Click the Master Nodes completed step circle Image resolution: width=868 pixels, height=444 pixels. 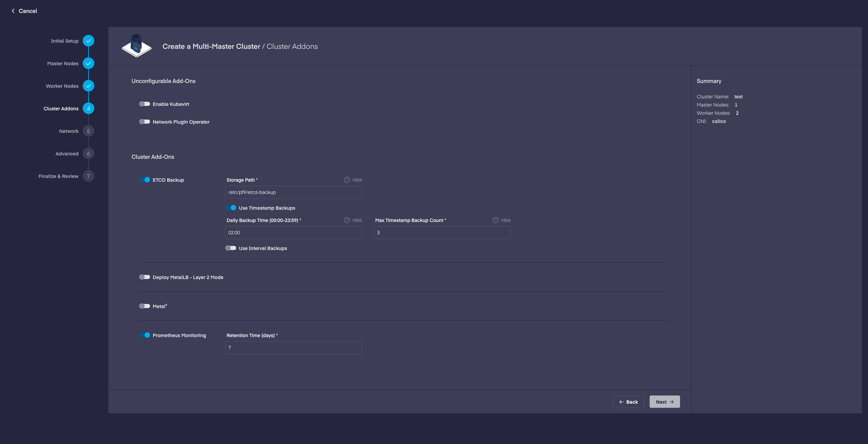click(89, 64)
